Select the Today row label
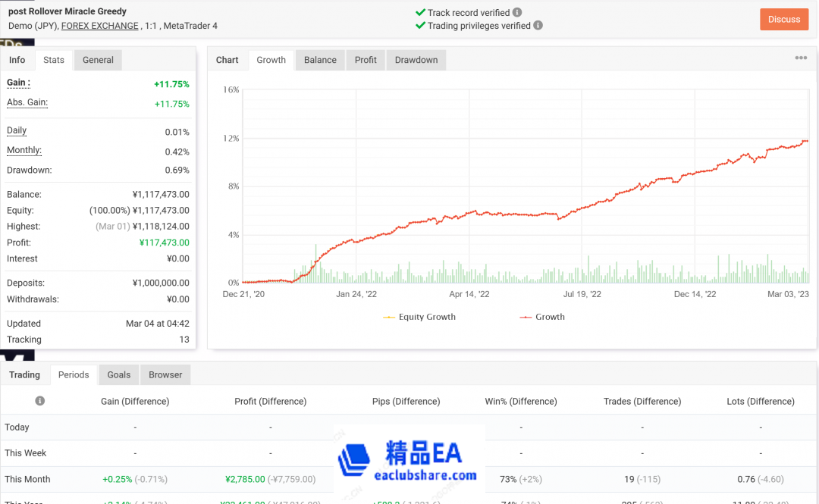 (x=17, y=427)
